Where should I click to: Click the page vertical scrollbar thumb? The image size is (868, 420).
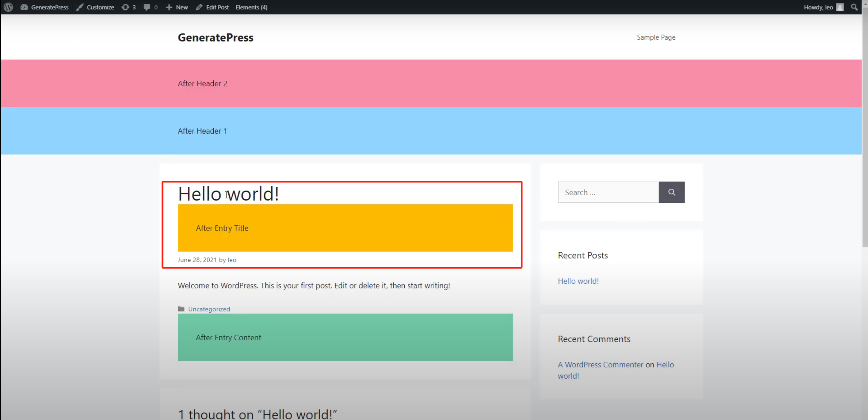tap(865, 129)
